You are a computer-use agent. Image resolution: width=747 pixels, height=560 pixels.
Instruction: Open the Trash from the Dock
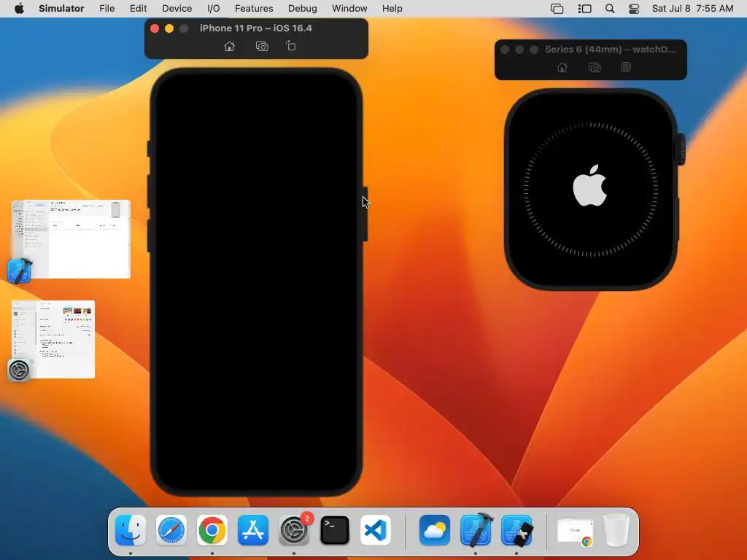[616, 530]
